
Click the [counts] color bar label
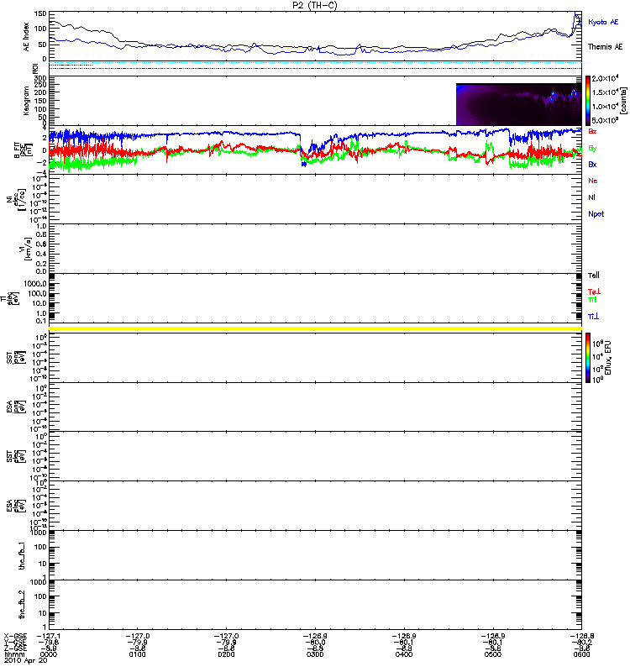point(623,101)
